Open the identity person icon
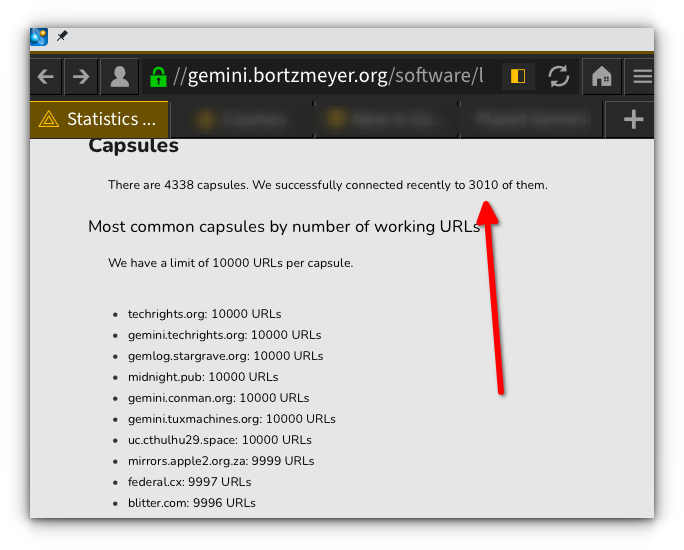This screenshot has width=684, height=550. point(120,77)
